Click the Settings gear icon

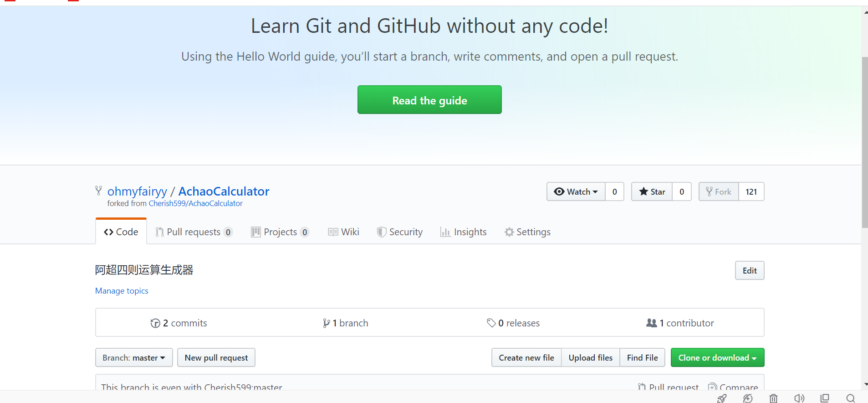point(509,232)
